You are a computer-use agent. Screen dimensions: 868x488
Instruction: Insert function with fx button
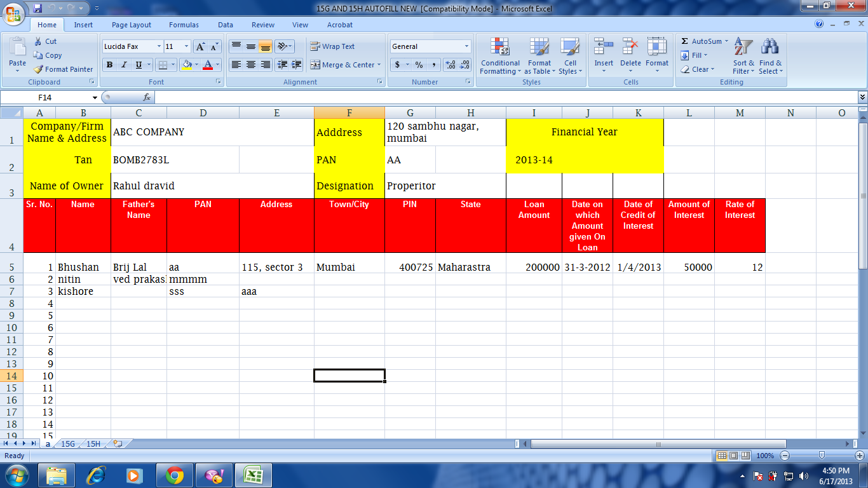pyautogui.click(x=147, y=97)
